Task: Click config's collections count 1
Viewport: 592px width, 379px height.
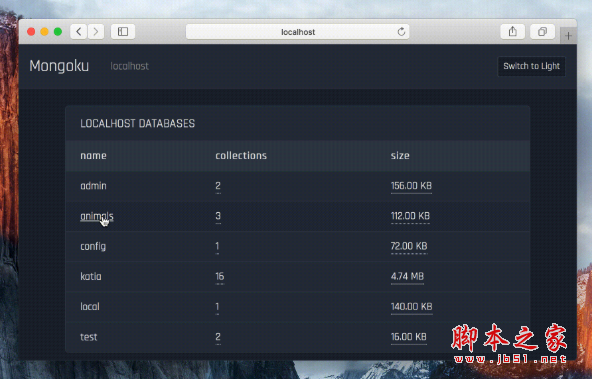Action: [x=217, y=246]
